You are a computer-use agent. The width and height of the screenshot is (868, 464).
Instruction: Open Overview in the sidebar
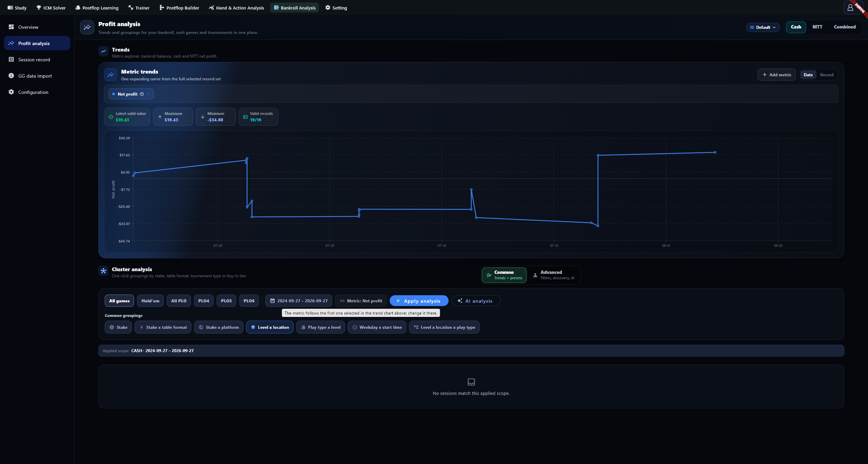click(37, 27)
